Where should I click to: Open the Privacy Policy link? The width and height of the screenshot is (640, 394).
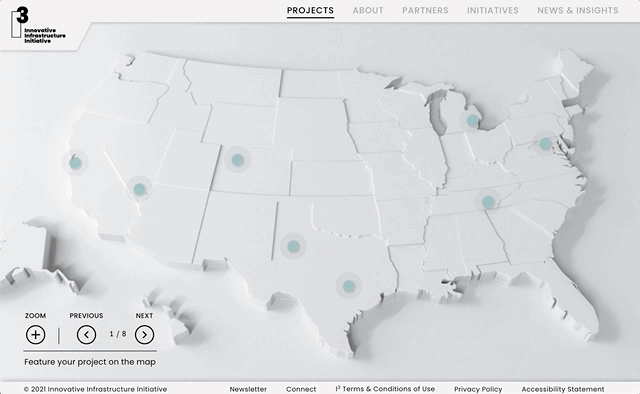(x=478, y=389)
